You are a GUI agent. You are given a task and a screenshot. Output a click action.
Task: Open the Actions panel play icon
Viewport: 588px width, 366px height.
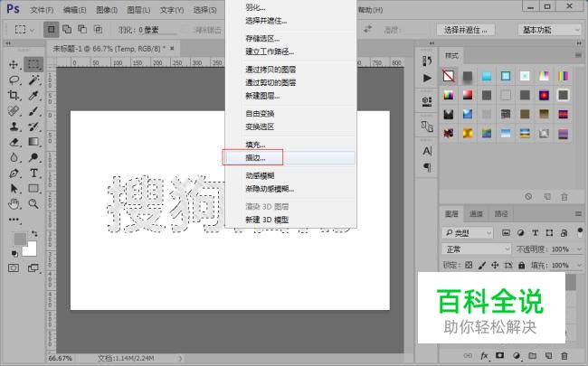pos(427,78)
